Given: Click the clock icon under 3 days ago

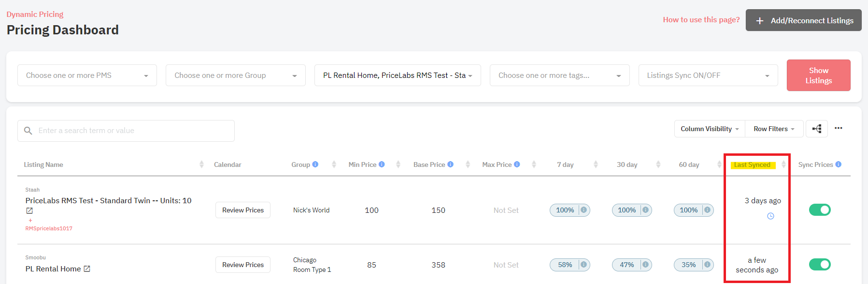Looking at the screenshot, I should click(x=770, y=216).
